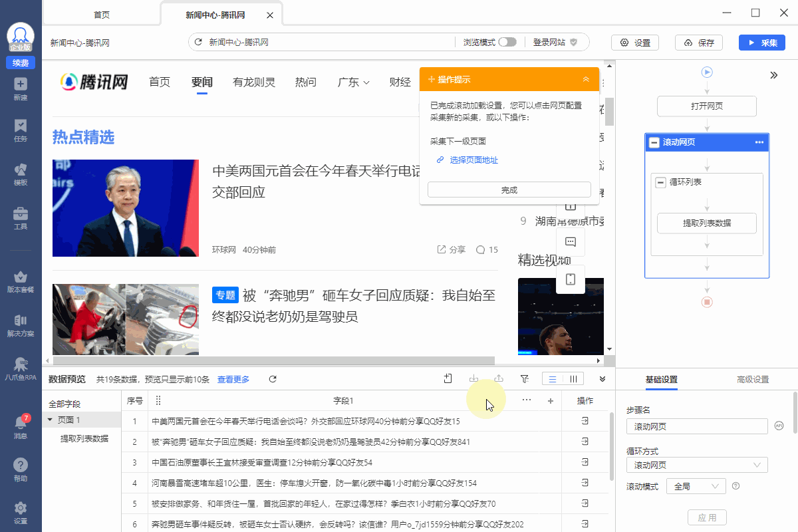The image size is (798, 532).
Task: Click the 登录网站 option
Action: point(555,43)
